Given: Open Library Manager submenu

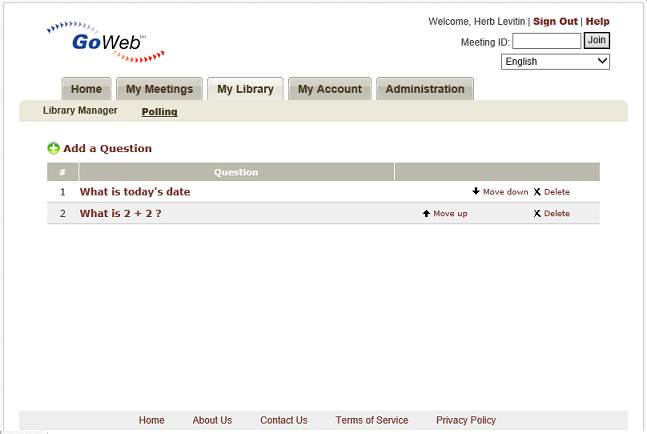Looking at the screenshot, I should pos(80,111).
